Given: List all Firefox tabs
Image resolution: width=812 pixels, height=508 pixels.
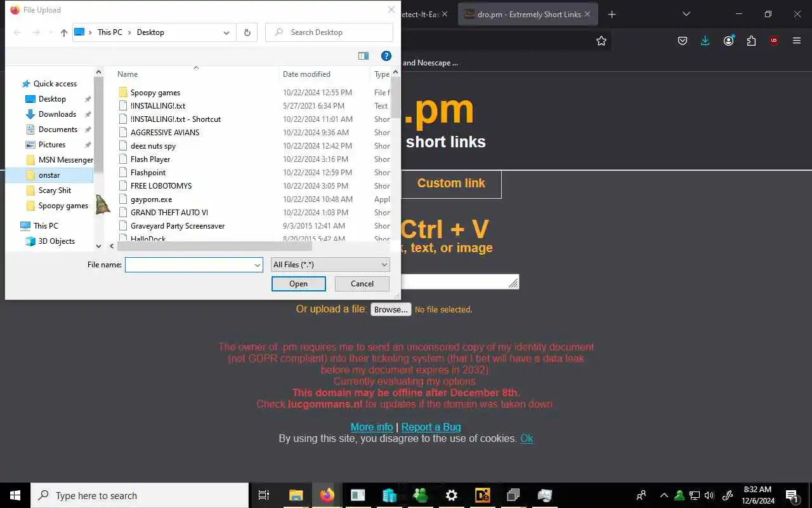Looking at the screenshot, I should coord(686,14).
